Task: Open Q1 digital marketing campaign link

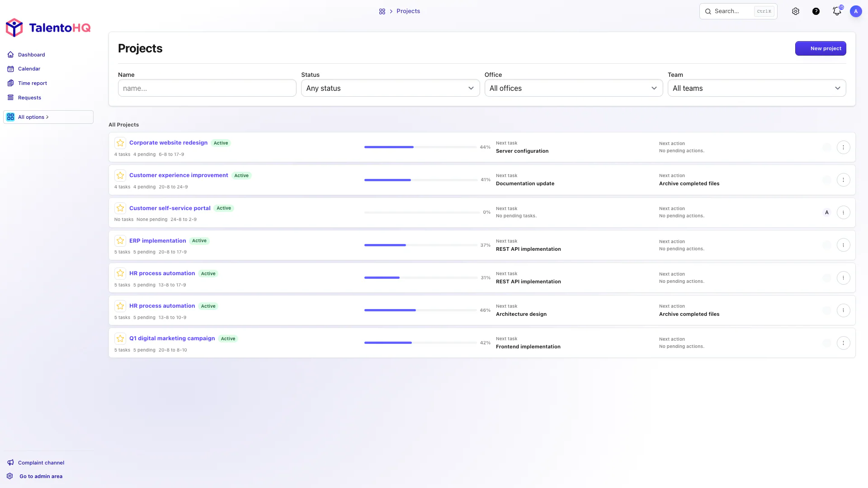Action: [172, 338]
